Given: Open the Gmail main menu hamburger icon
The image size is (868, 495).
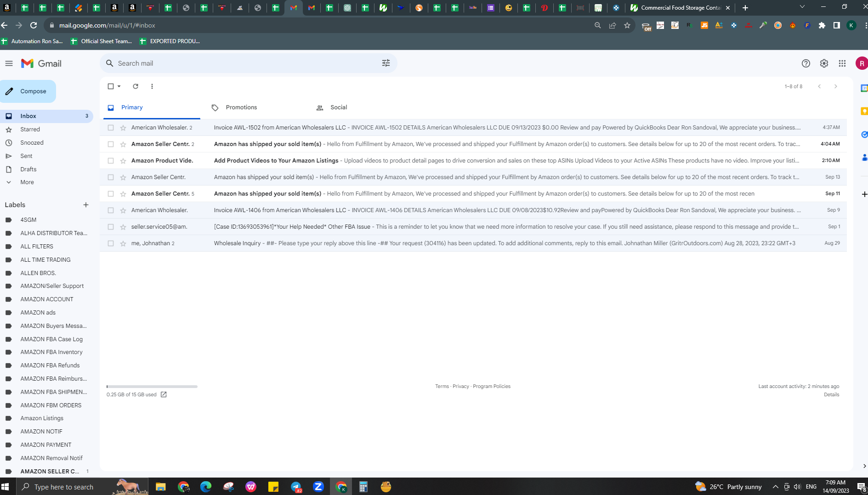Looking at the screenshot, I should [9, 63].
